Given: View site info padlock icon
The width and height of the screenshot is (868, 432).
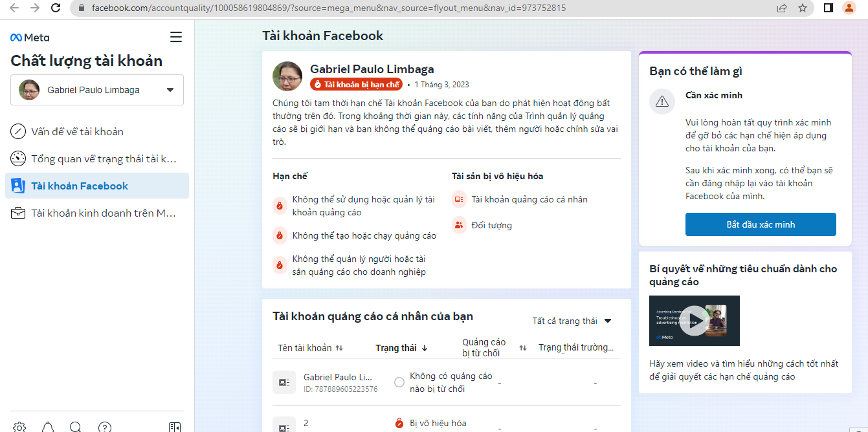Looking at the screenshot, I should [82, 8].
